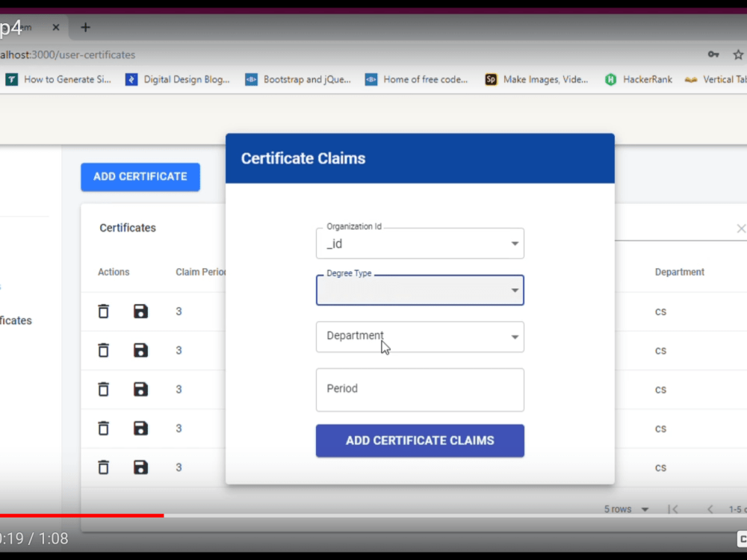The image size is (747, 560).
Task: Click the ADD CERTIFICATE button
Action: coord(140,177)
